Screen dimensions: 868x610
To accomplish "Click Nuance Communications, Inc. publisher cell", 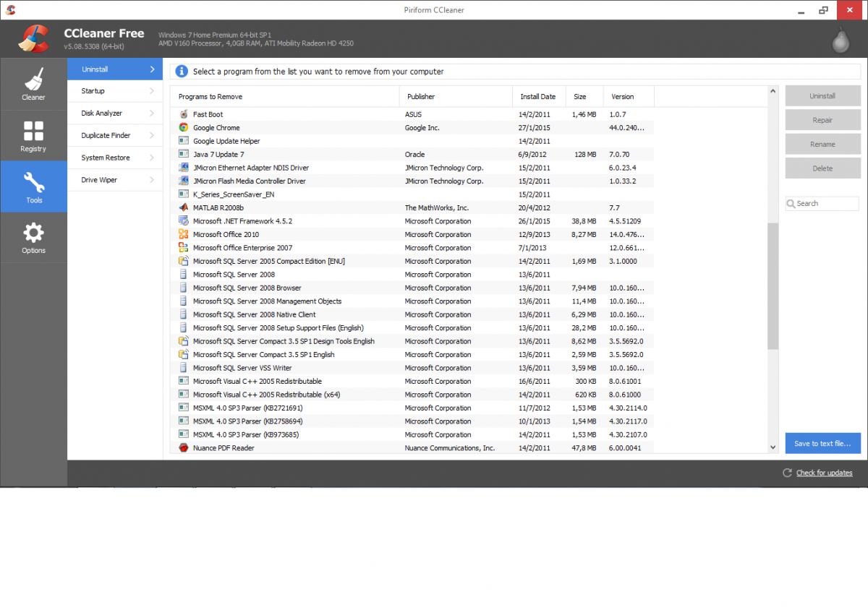I will pos(450,448).
